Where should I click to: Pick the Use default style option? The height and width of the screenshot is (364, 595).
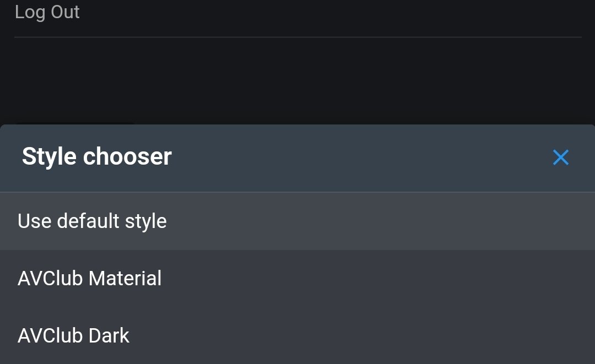tap(92, 221)
